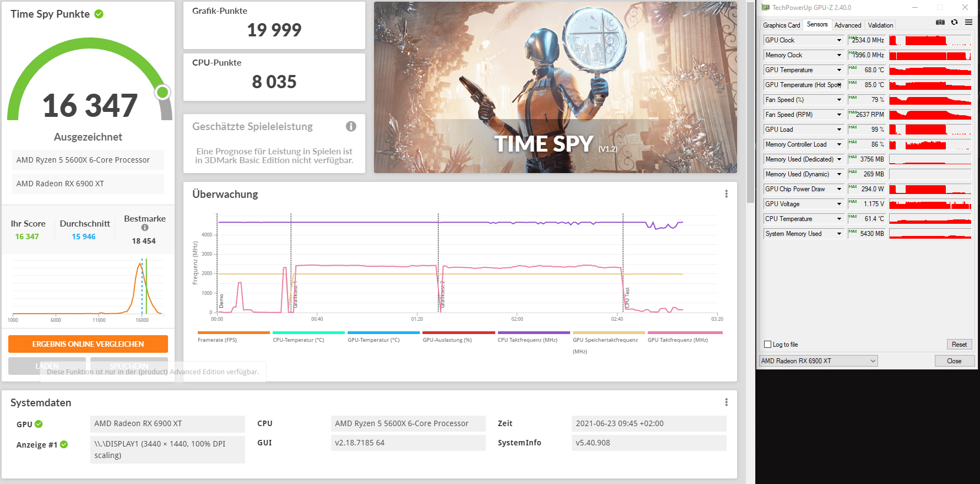Click the Ihr Score value 16 347
The height and width of the screenshot is (484, 980).
point(27,236)
